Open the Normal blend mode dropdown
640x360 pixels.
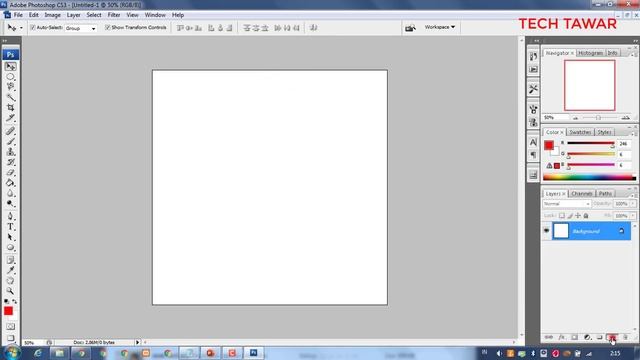[x=567, y=204]
